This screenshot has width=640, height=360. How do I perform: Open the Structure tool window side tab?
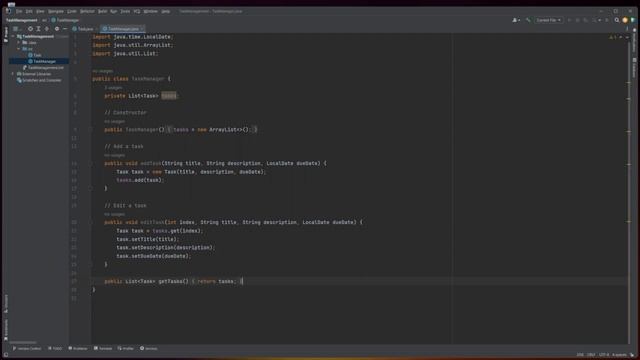pyautogui.click(x=6, y=304)
